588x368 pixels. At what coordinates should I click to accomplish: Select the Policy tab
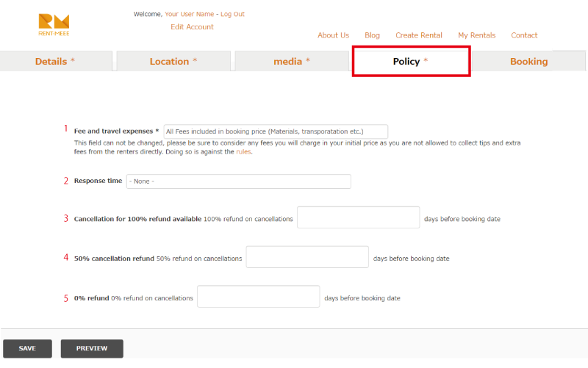[x=412, y=61]
